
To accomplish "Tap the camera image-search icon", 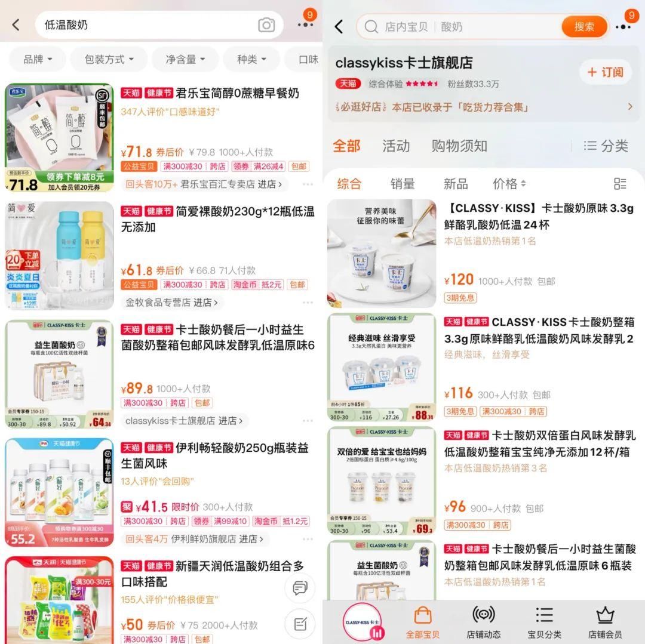I will (266, 25).
